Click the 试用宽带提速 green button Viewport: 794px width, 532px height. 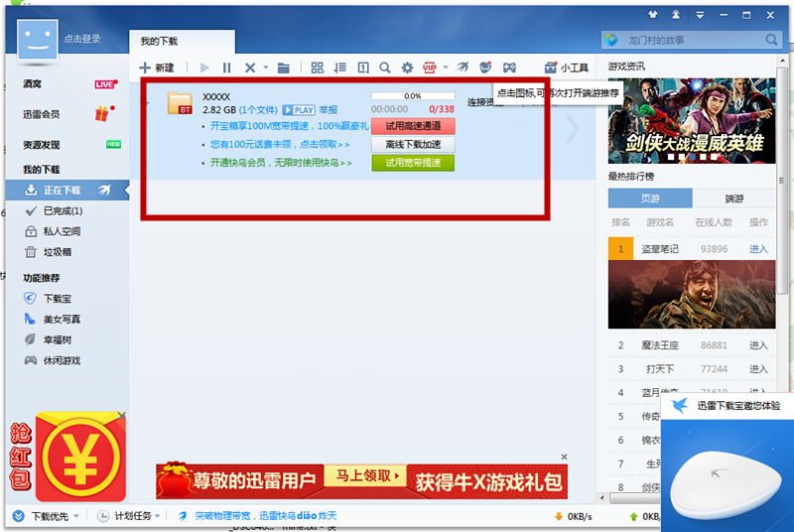click(x=413, y=163)
